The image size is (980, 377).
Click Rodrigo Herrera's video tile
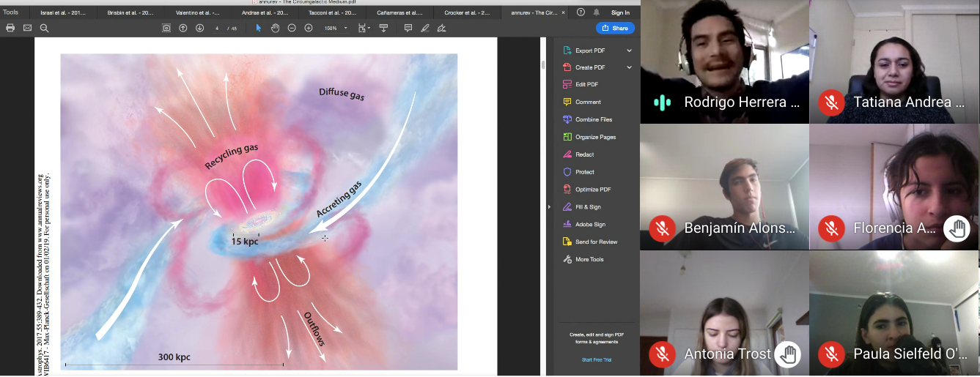point(724,61)
